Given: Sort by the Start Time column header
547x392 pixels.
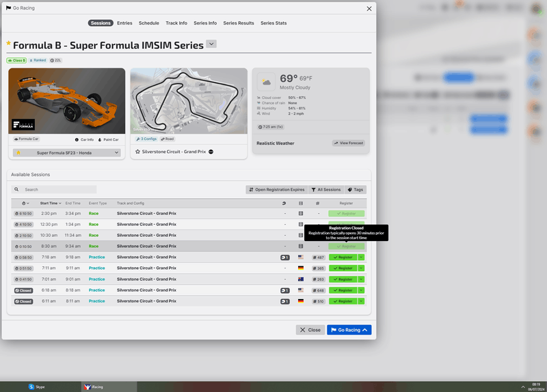Looking at the screenshot, I should (51, 203).
